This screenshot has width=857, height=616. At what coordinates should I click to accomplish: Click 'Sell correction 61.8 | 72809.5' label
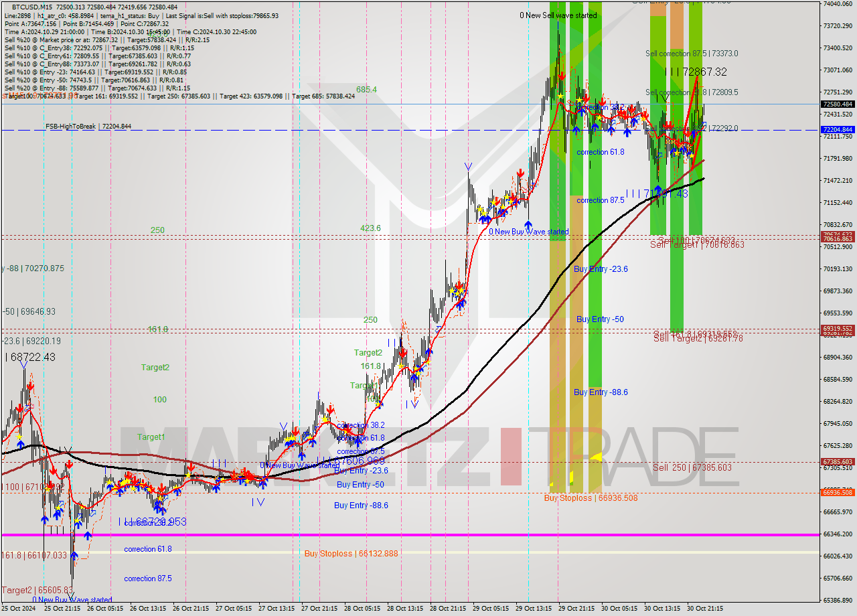click(692, 92)
